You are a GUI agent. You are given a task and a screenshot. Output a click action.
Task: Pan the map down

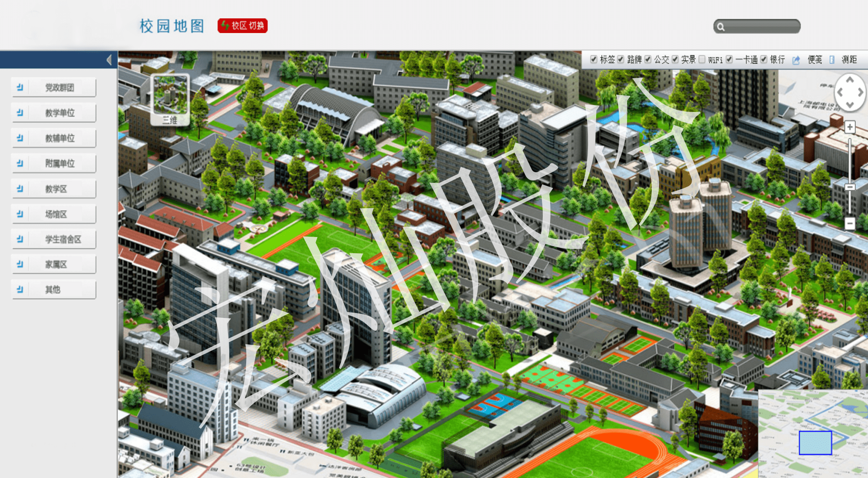(850, 105)
